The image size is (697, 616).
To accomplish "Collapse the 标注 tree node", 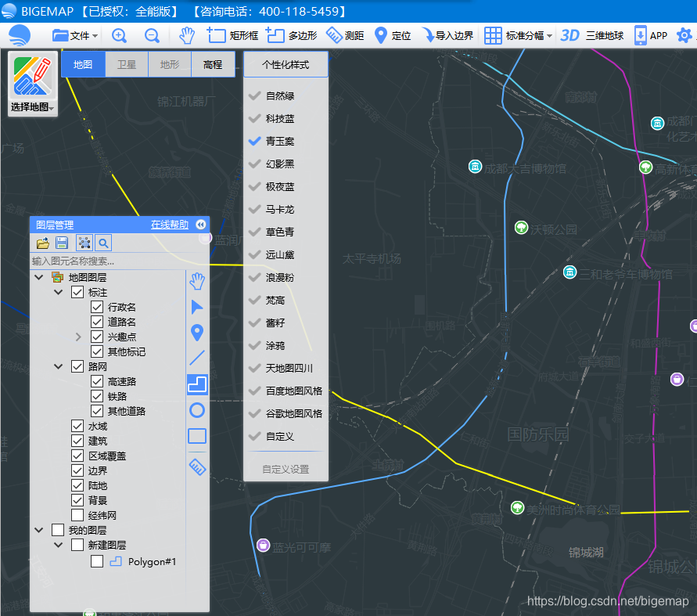I will [58, 292].
